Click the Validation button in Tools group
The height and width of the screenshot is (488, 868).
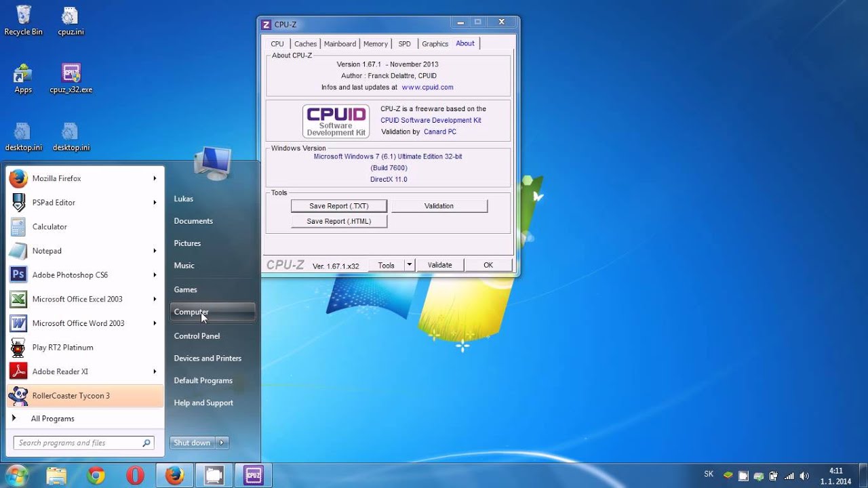coord(439,206)
